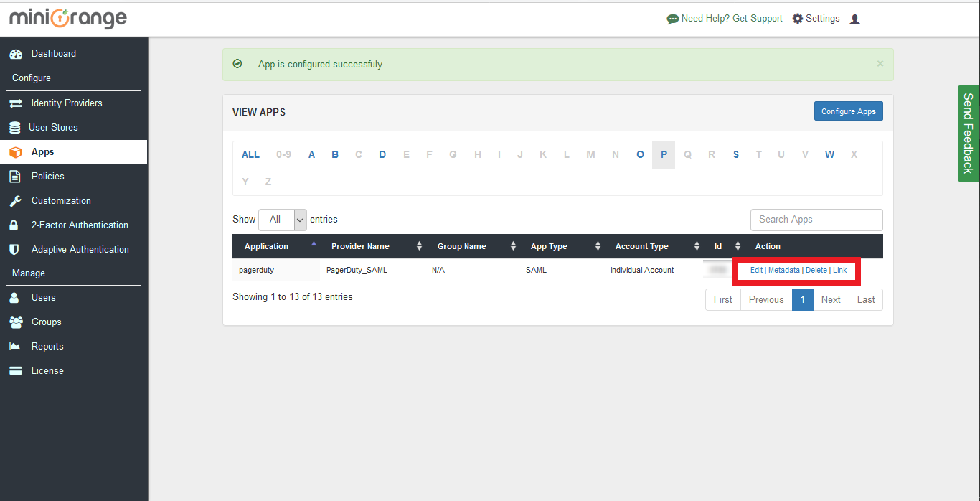Viewport: 980px width, 501px height.
Task: Filter apps by letter B
Action: tap(335, 154)
